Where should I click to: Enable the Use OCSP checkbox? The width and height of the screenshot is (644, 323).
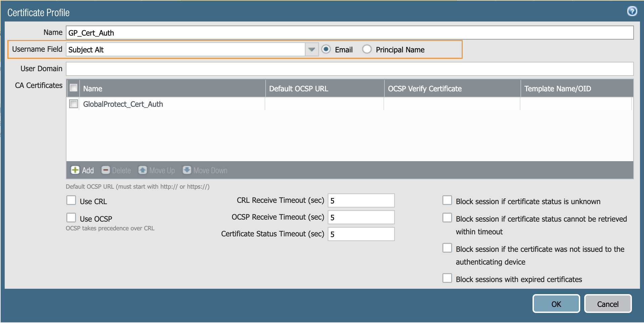[71, 218]
